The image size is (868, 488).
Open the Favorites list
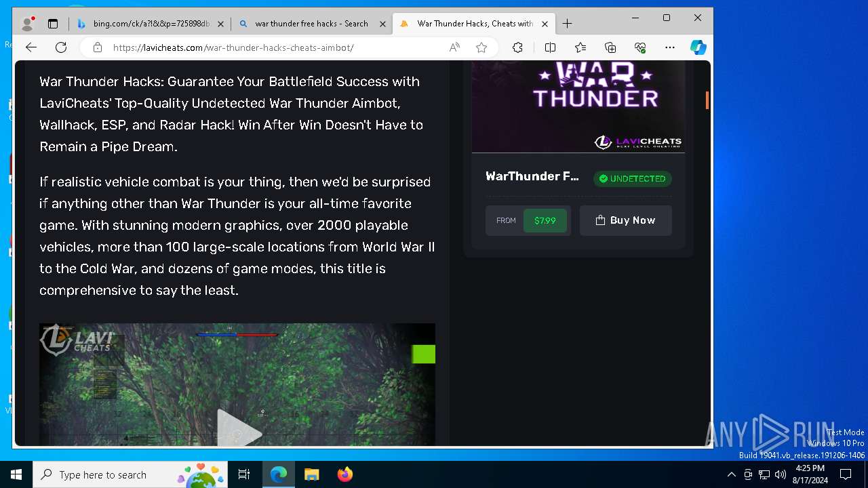[580, 47]
